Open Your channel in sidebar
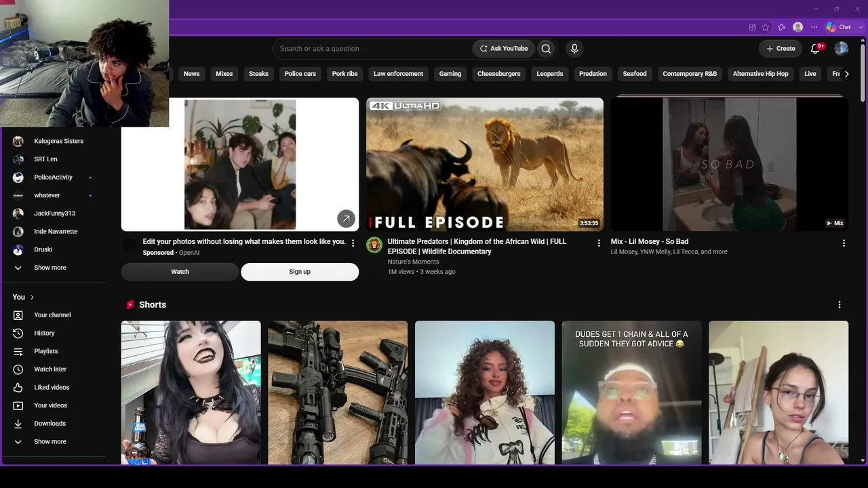The height and width of the screenshot is (488, 868). [x=53, y=315]
